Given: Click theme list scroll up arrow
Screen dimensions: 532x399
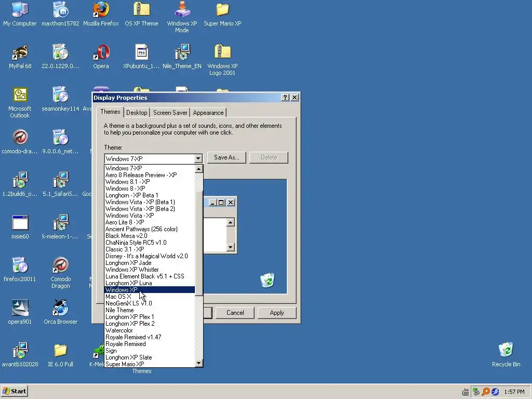Looking at the screenshot, I should pos(199,169).
